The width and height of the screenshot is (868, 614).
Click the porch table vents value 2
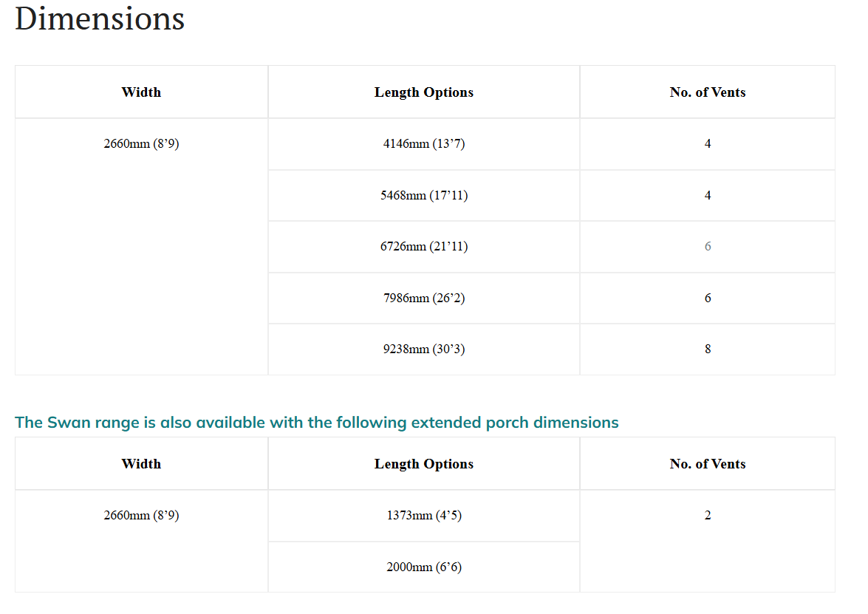pyautogui.click(x=708, y=541)
